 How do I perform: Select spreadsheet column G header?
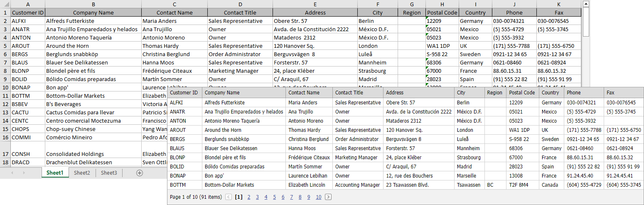[x=411, y=4]
